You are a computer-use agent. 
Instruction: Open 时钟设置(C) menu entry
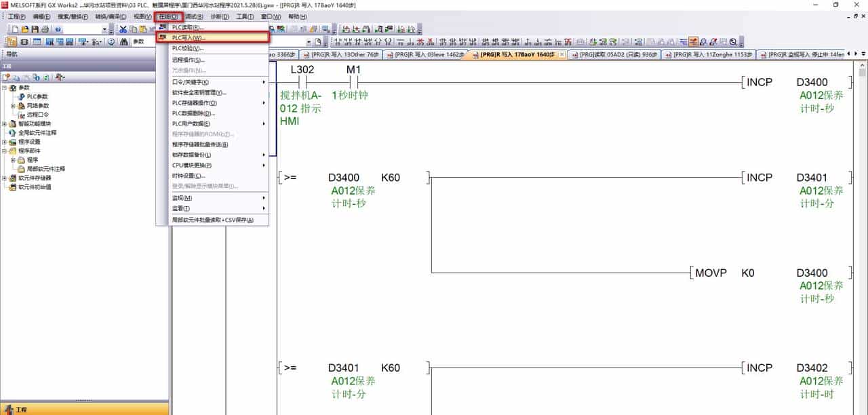(188, 176)
